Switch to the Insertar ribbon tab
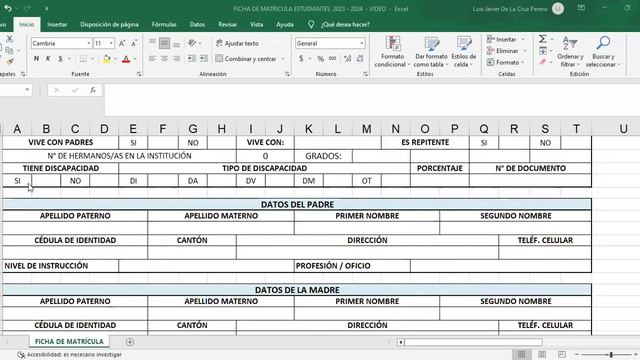The image size is (640, 360). (x=57, y=24)
